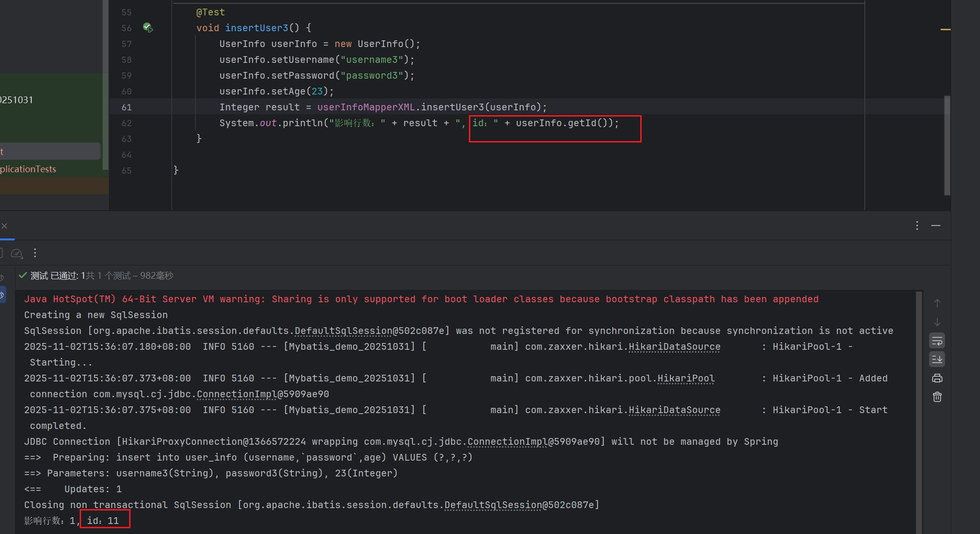Click the red Java HotSpot warning line

(x=421, y=299)
